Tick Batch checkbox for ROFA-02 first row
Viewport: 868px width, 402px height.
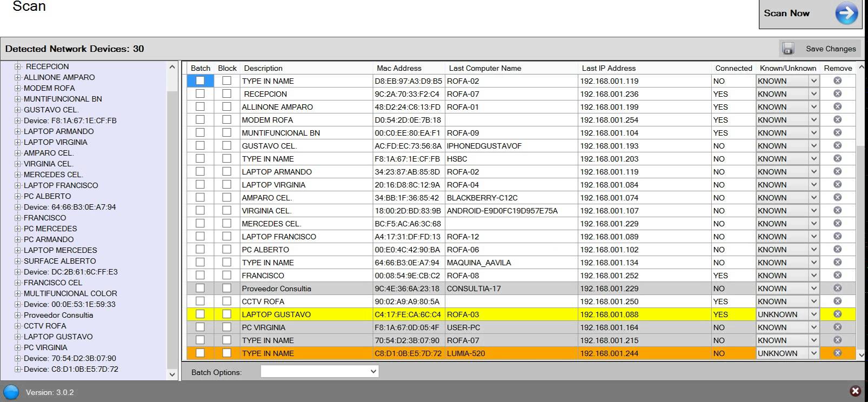(200, 81)
